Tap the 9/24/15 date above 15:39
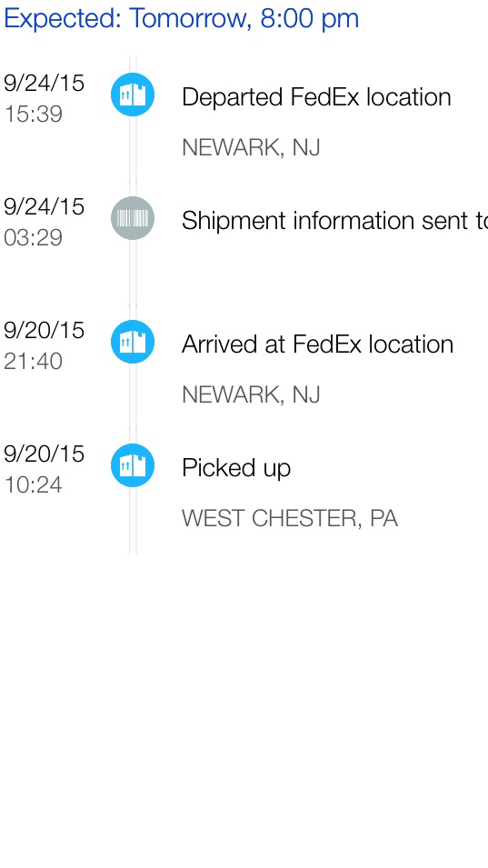The image size is (488, 868). [44, 83]
